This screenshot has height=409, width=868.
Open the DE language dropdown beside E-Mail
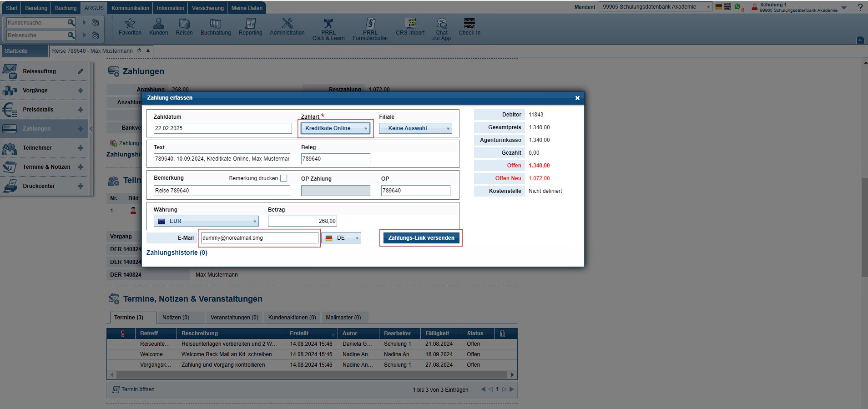pos(341,238)
